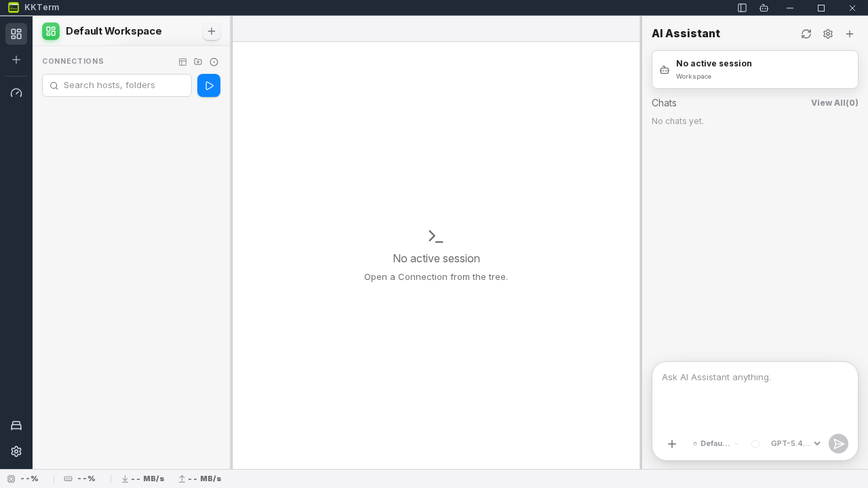Viewport: 868px width, 488px height.
Task: Click the 'No chats yet.' text
Action: tap(677, 121)
